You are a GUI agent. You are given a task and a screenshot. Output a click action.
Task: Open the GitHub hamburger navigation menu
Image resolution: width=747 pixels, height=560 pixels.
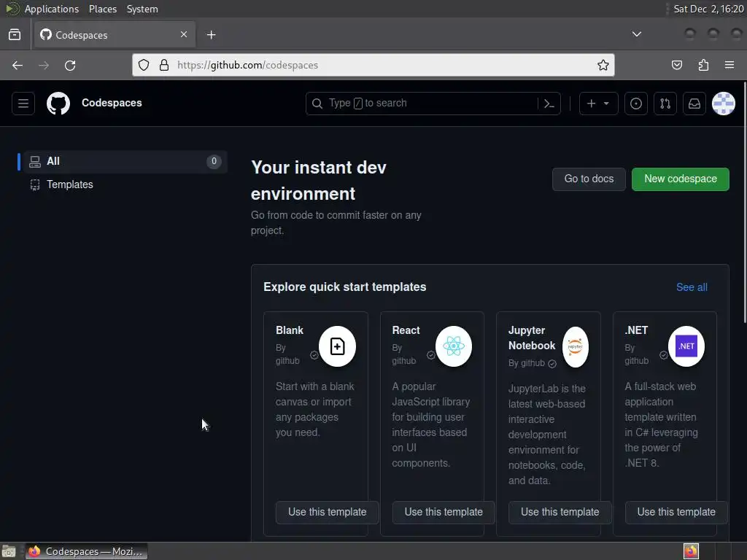tap(23, 104)
